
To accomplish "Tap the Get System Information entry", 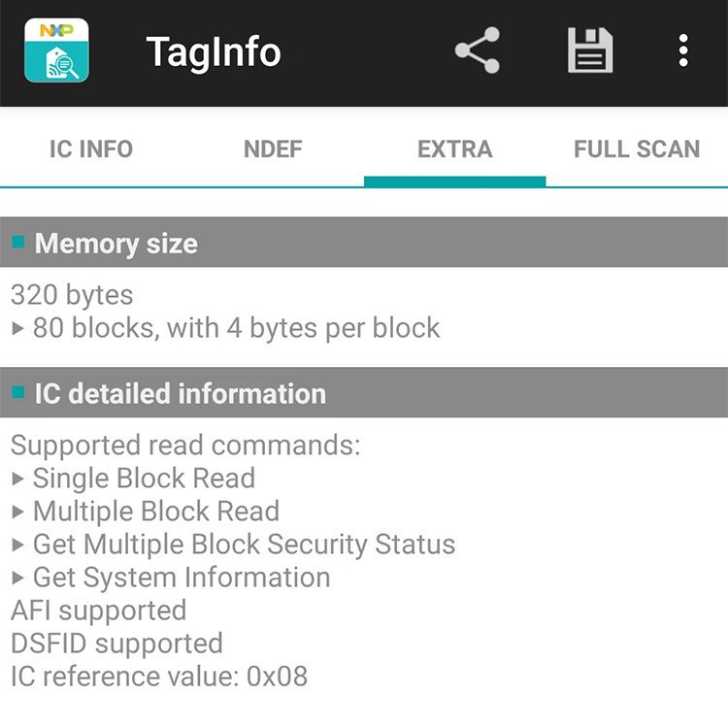I will coord(181,578).
